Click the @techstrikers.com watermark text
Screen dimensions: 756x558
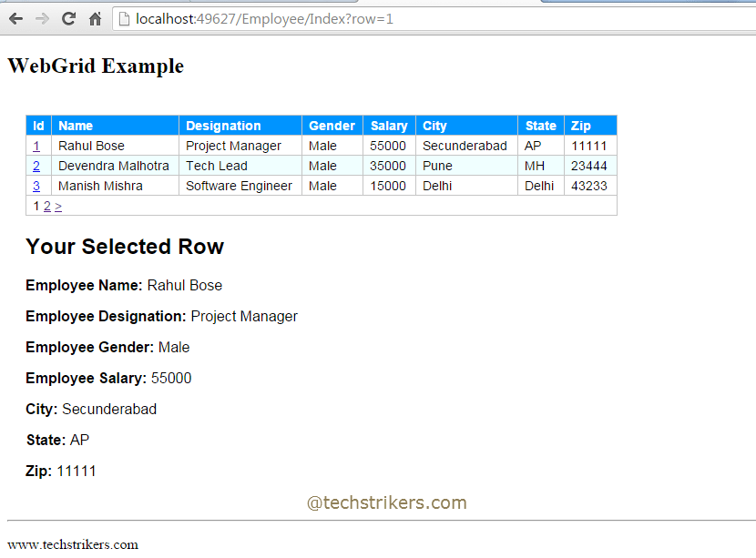[x=388, y=502]
